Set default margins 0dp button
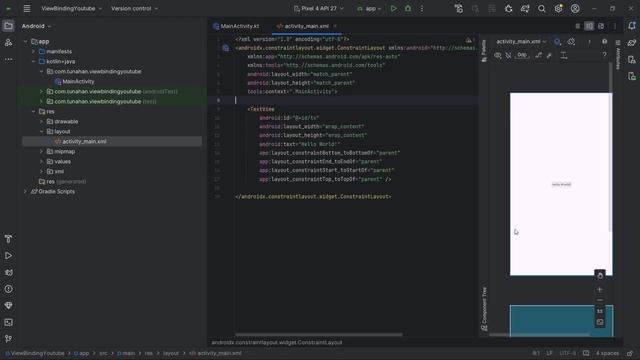 point(522,55)
